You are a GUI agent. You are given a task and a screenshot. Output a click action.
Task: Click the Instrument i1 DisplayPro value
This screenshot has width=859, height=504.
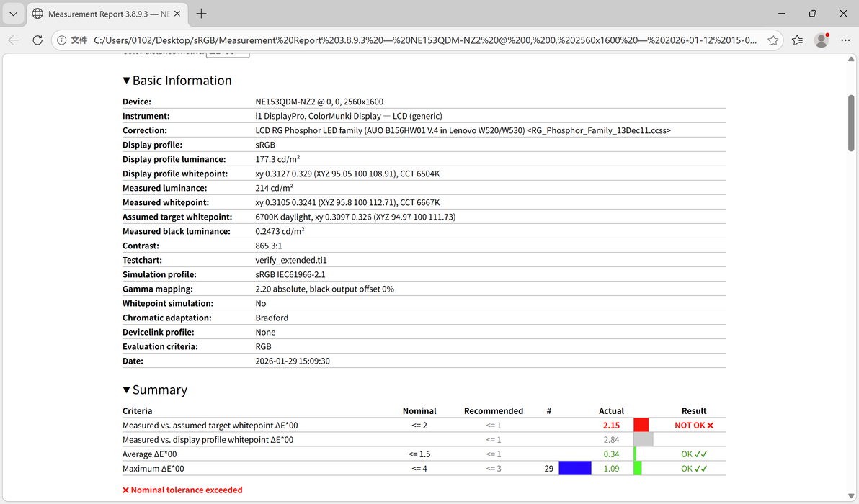click(349, 116)
